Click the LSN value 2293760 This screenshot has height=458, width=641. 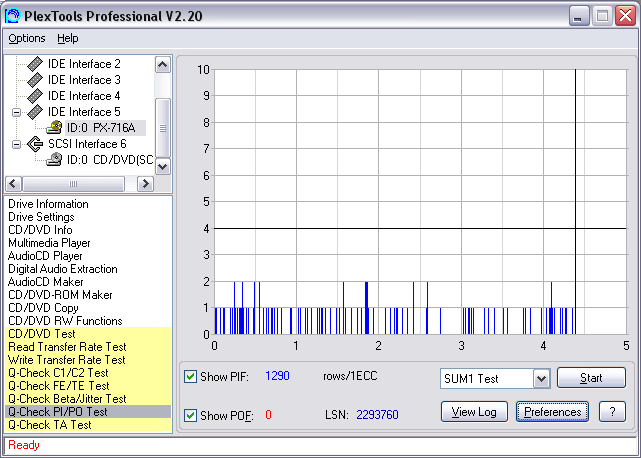tap(377, 415)
